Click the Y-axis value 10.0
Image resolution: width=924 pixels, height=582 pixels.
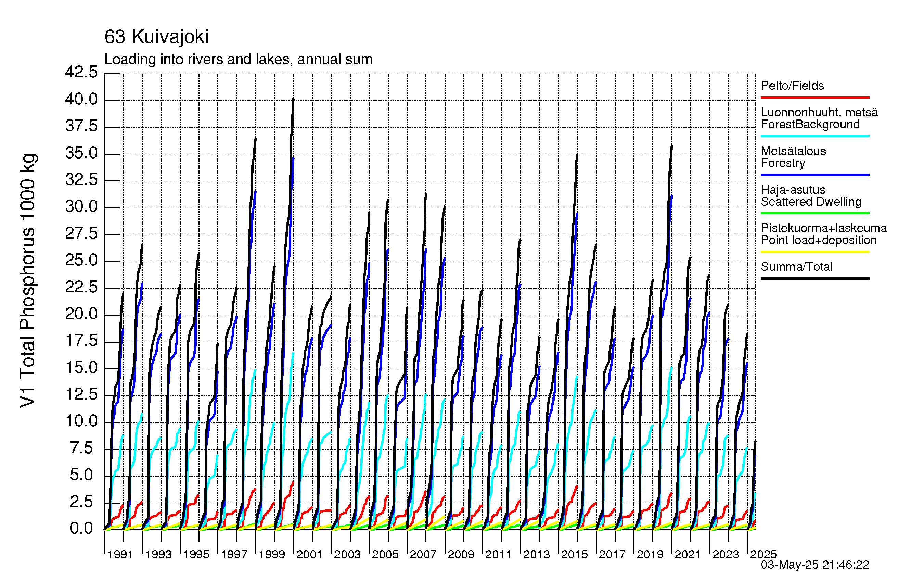[x=81, y=421]
